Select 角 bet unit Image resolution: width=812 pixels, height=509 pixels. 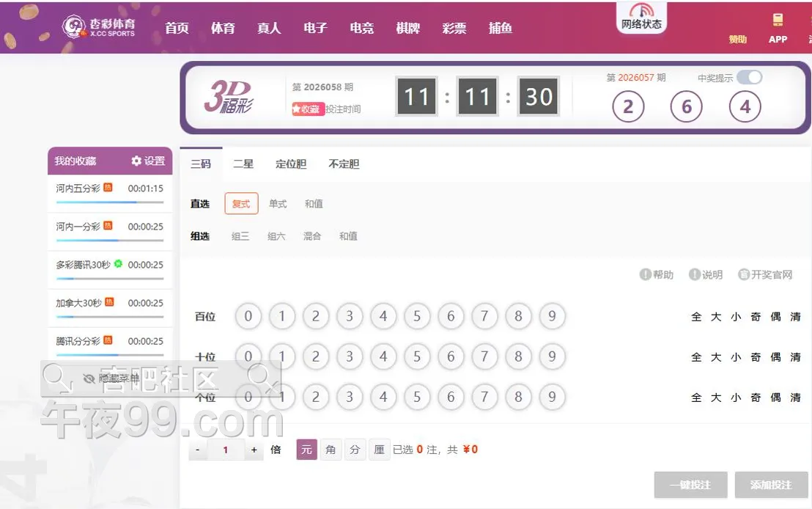[x=331, y=450]
